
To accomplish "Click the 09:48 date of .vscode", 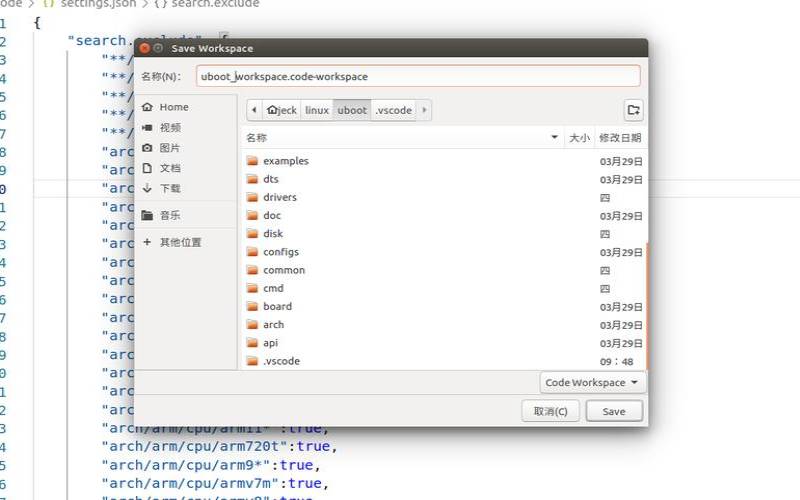I will click(616, 362).
